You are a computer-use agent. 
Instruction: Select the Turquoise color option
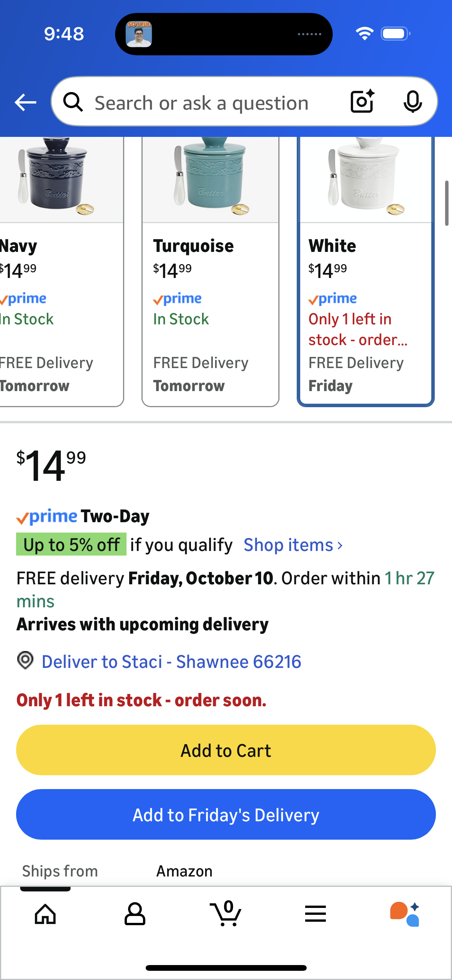point(210,268)
